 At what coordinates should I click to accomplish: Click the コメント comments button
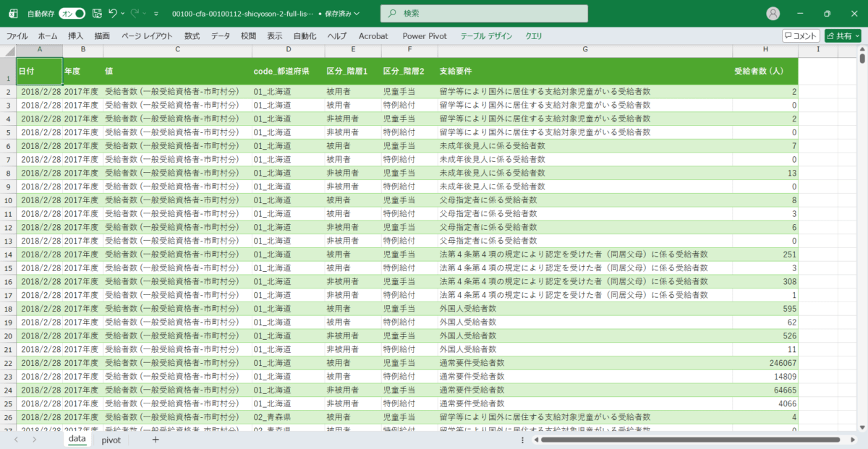[x=801, y=35]
